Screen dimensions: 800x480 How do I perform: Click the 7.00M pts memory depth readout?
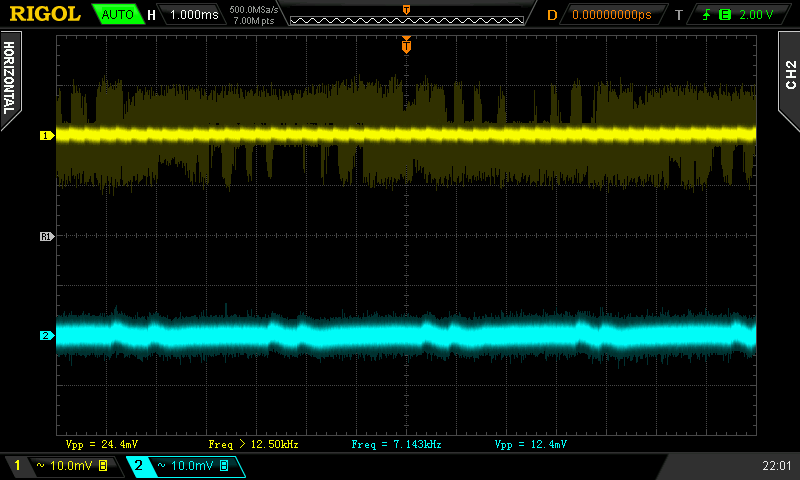point(254,21)
